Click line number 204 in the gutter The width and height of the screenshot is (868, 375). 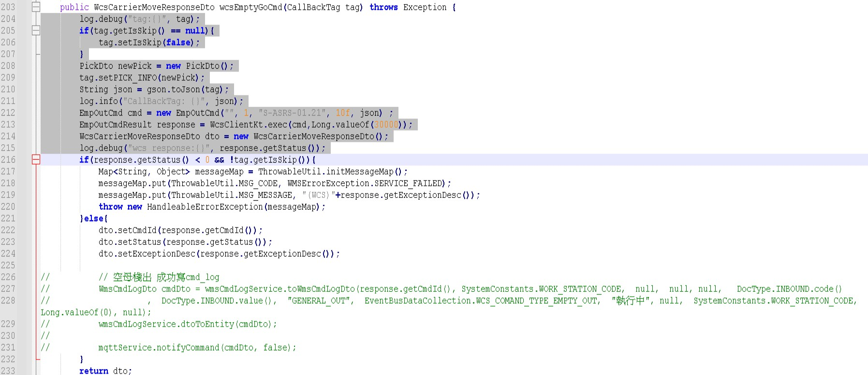[x=8, y=19]
